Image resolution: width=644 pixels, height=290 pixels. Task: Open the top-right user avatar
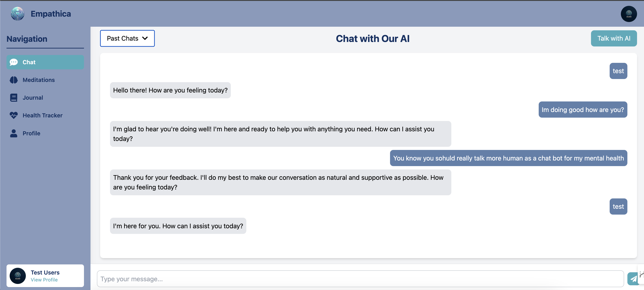pos(629,14)
